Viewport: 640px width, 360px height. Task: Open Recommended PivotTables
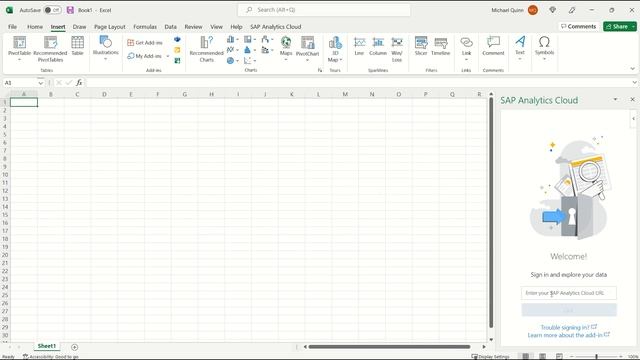coord(50,48)
